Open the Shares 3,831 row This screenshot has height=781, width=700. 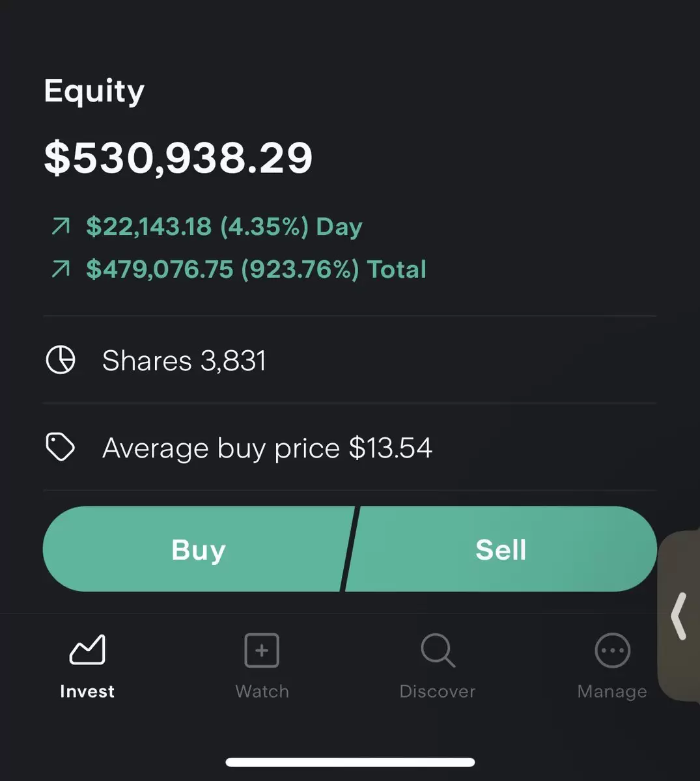(x=350, y=360)
